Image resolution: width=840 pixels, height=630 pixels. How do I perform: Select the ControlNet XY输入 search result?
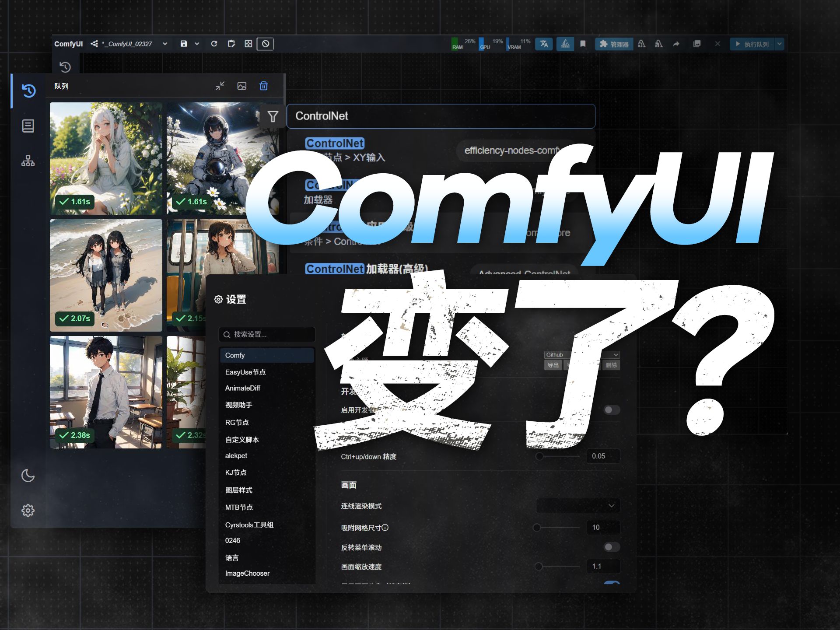(x=442, y=150)
